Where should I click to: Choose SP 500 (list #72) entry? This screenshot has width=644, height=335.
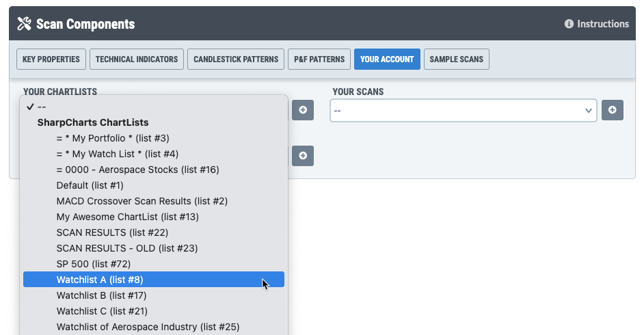(x=94, y=264)
